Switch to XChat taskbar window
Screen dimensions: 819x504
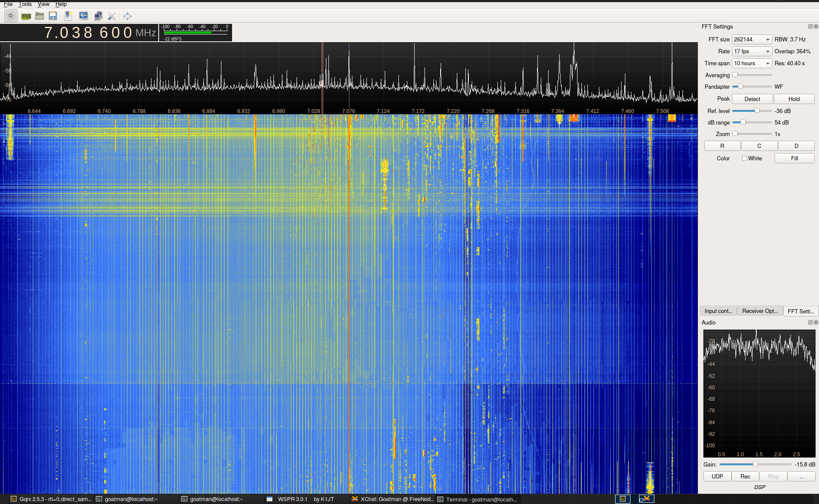(393, 499)
